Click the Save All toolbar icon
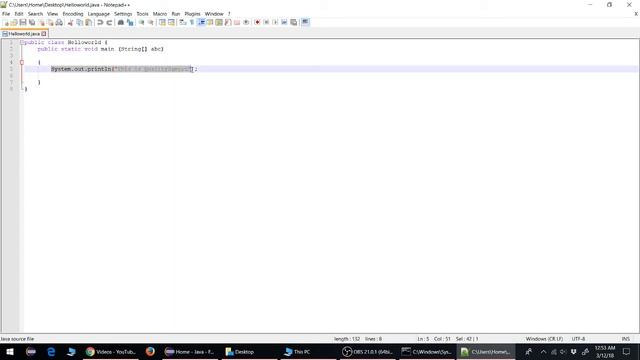This screenshot has height=360, width=640. [32, 22]
